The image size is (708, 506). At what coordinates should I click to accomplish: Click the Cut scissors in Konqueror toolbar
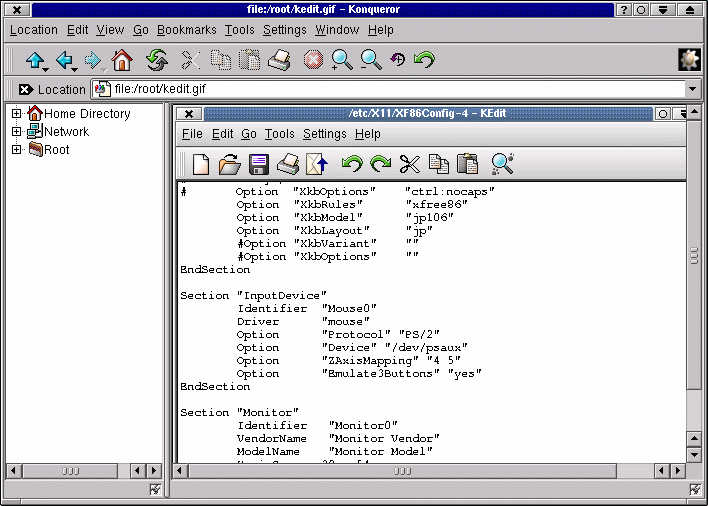point(191,60)
